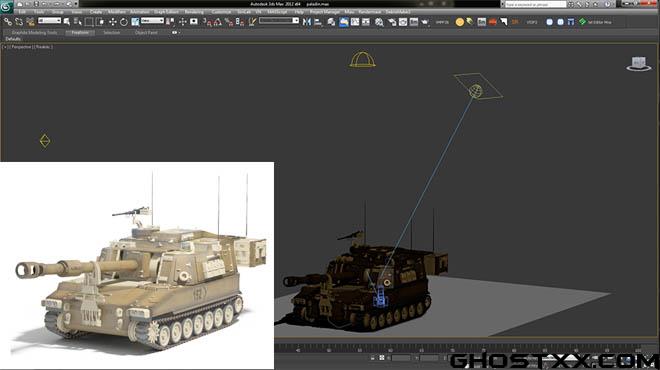Screen dimensions: 660x370
Task: Select the Select and Link tool
Action: click(x=8, y=21)
